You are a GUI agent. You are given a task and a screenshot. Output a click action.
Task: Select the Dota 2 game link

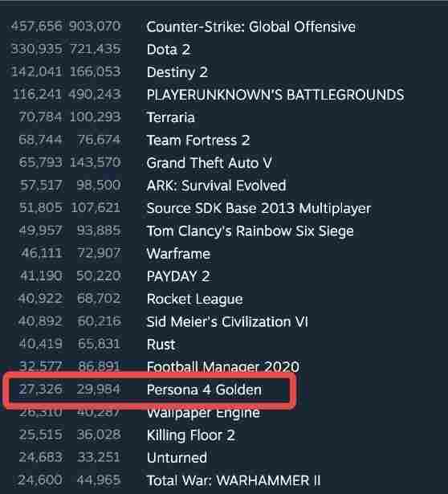[x=169, y=50]
